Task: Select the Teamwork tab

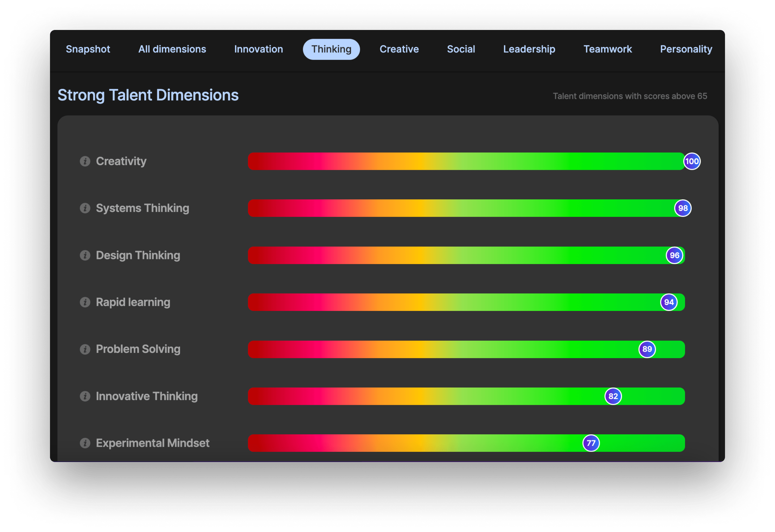Action: [607, 49]
